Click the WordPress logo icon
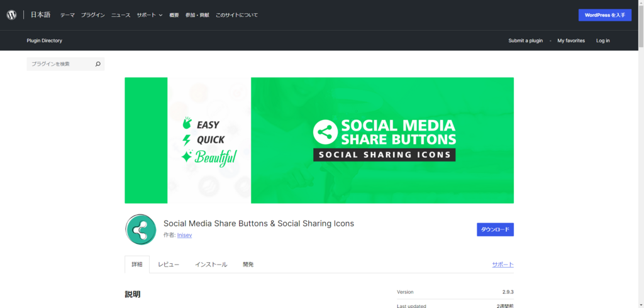Image resolution: width=644 pixels, height=308 pixels. 11,15
